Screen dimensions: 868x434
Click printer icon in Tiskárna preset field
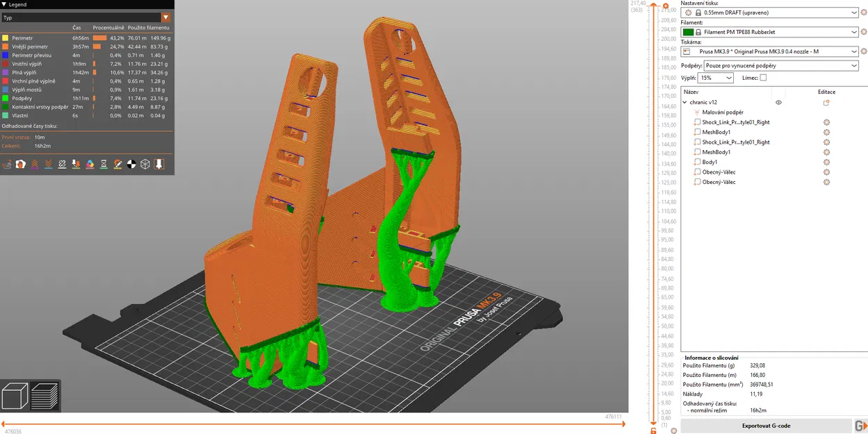click(x=687, y=51)
